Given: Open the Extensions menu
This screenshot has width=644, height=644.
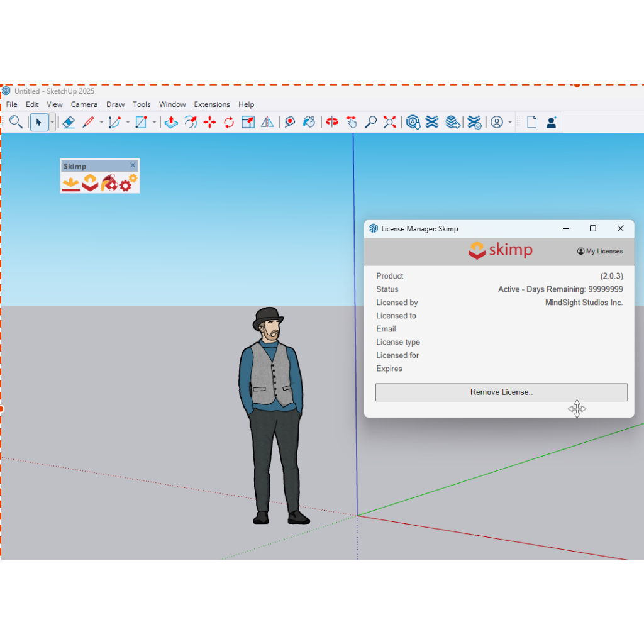Looking at the screenshot, I should tap(212, 104).
